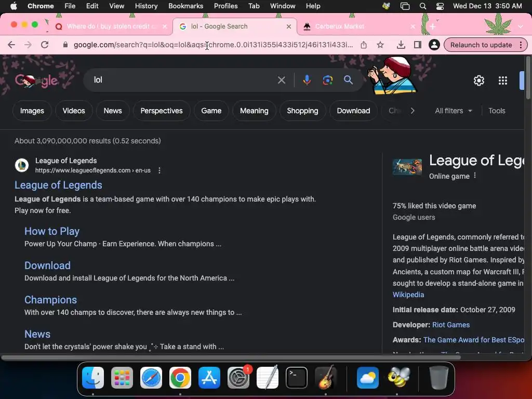This screenshot has width=532, height=399.
Task: Close the lol Google Search tab
Action: tap(289, 26)
